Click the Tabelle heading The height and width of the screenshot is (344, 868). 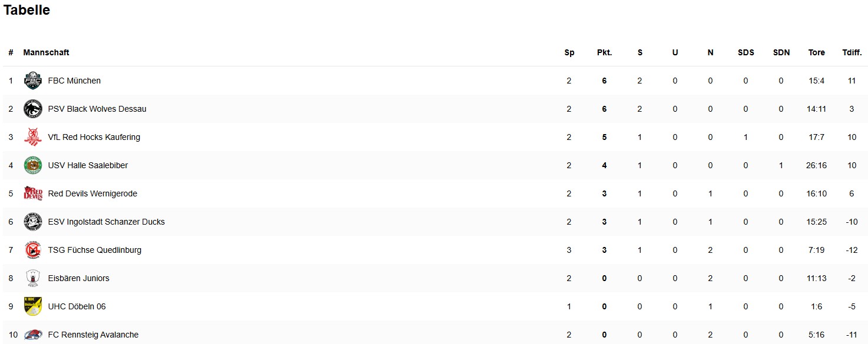(27, 10)
